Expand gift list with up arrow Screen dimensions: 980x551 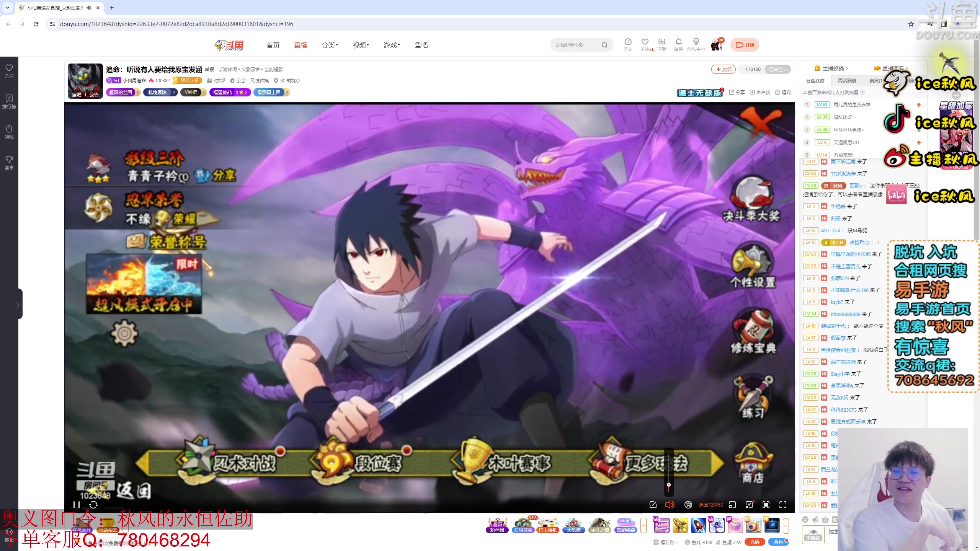click(786, 525)
